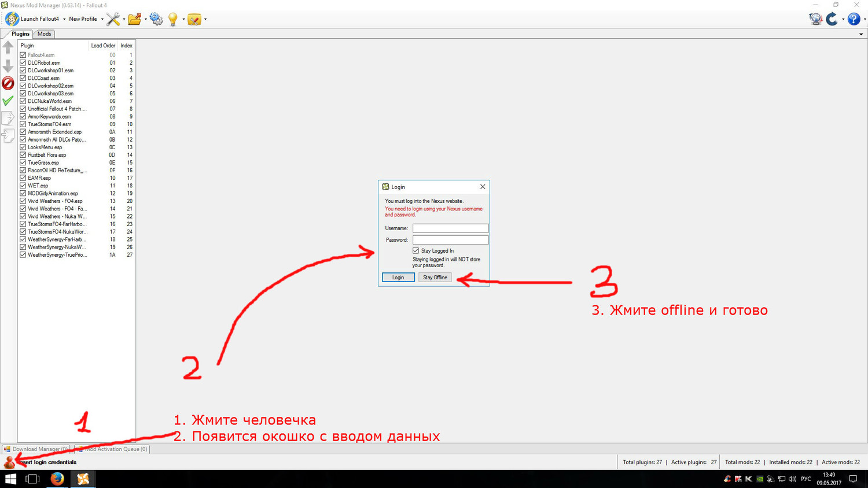Click the open folder toolbar icon

134,19
